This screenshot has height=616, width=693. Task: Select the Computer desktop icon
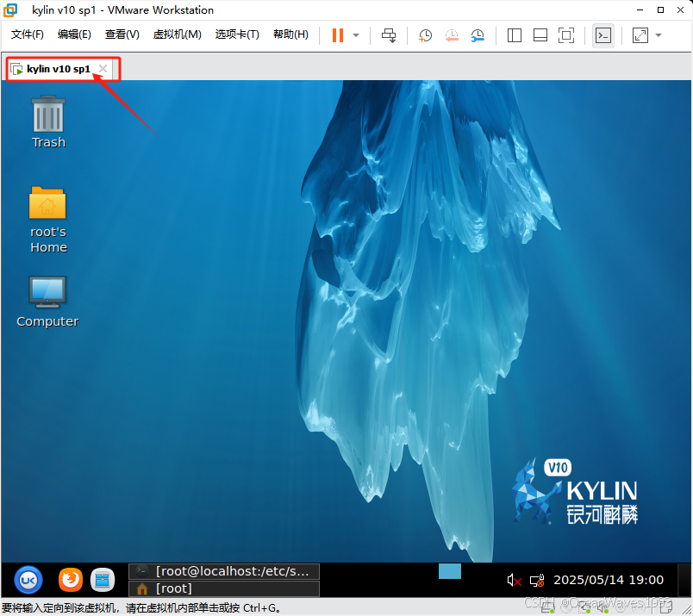[x=47, y=302]
